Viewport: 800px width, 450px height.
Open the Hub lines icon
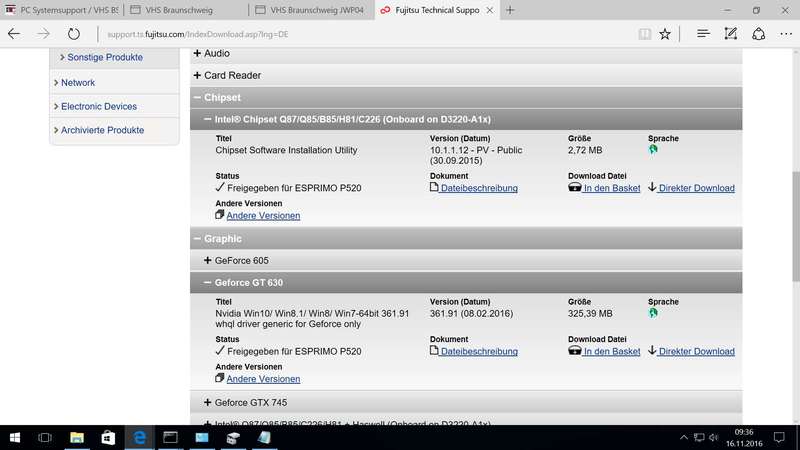[703, 34]
